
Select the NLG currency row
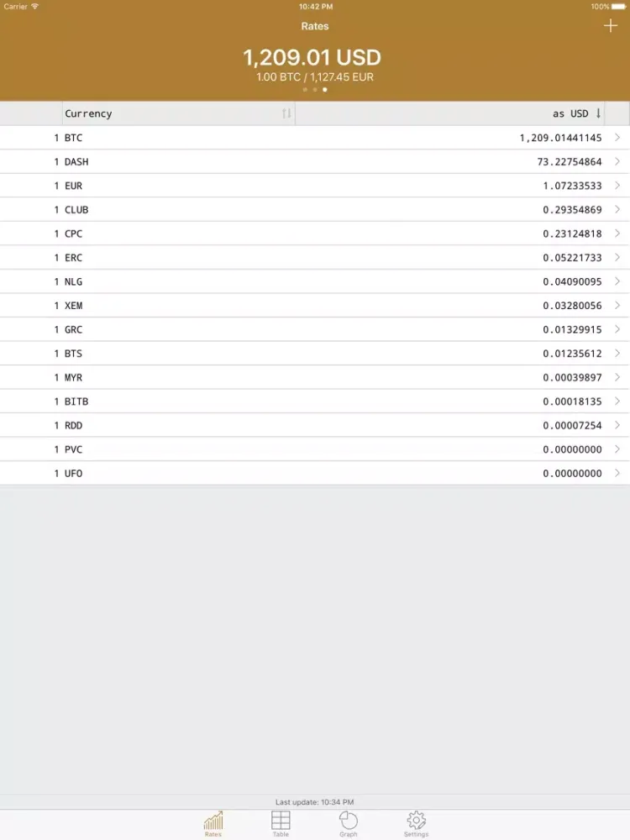coord(315,281)
